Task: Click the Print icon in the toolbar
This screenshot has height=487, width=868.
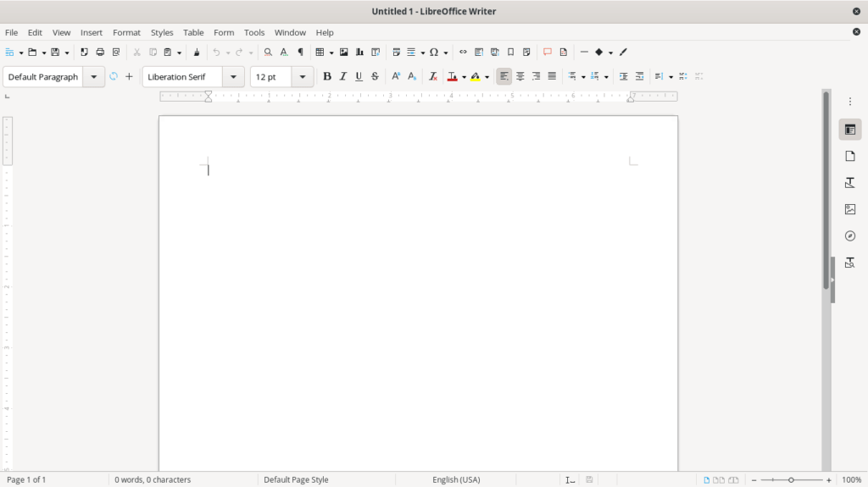Action: click(x=100, y=53)
